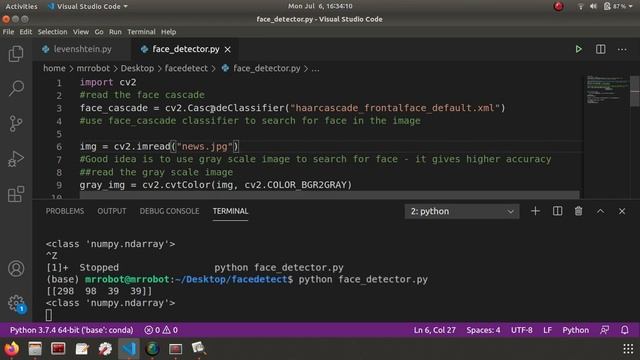
Task: Click 'face_detector.py' in the breadcrumb
Action: click(x=266, y=69)
